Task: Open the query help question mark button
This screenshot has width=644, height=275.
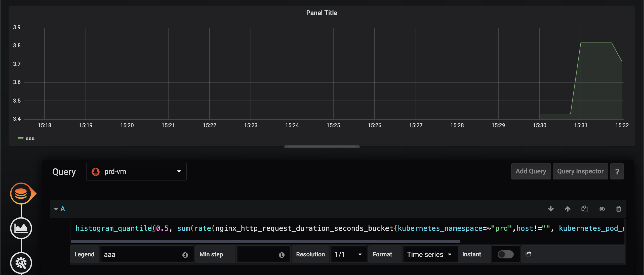Action: 617,171
